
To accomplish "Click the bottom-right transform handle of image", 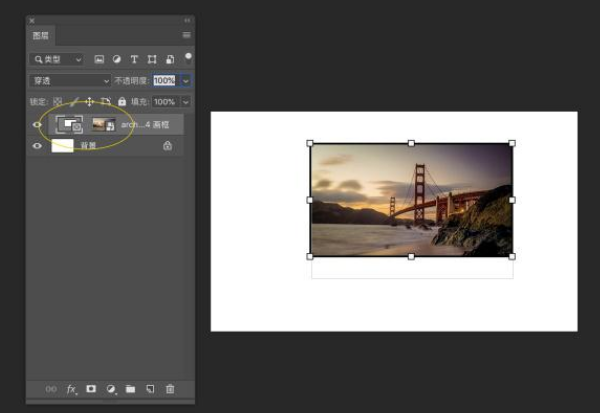I will coord(512,256).
